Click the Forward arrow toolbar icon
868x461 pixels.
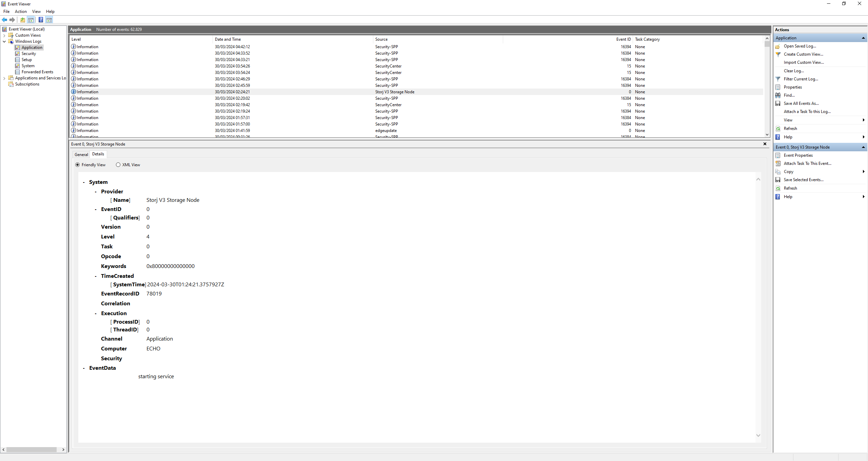pos(12,20)
